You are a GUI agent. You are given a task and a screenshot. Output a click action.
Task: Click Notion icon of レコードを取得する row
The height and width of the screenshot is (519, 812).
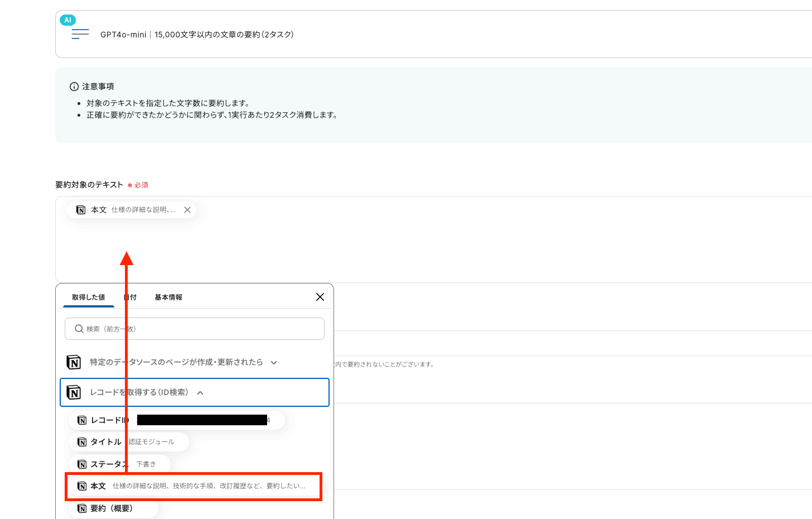74,392
